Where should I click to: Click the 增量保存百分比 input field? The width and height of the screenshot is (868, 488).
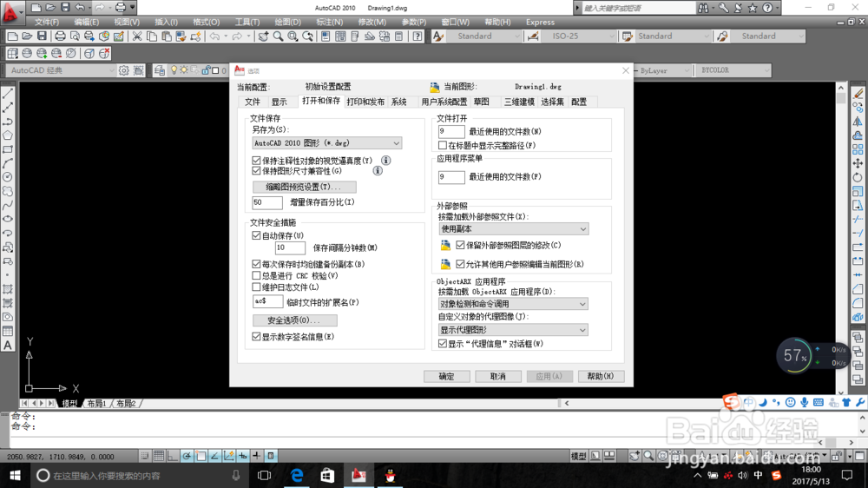[x=266, y=202]
